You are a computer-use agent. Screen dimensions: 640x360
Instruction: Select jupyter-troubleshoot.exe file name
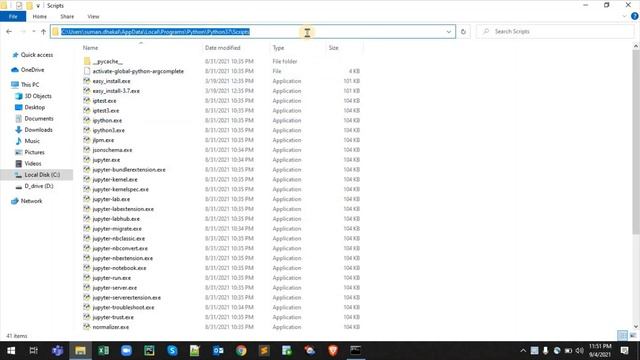[123, 307]
